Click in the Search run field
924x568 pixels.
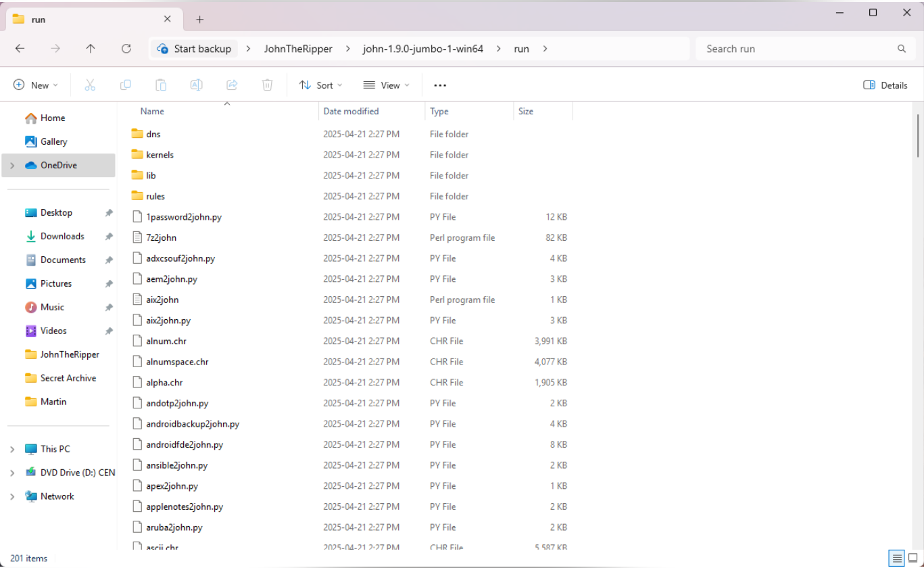[802, 49]
